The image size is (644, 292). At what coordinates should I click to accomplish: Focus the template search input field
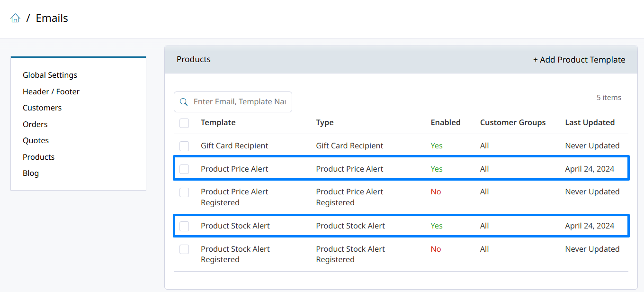point(240,102)
